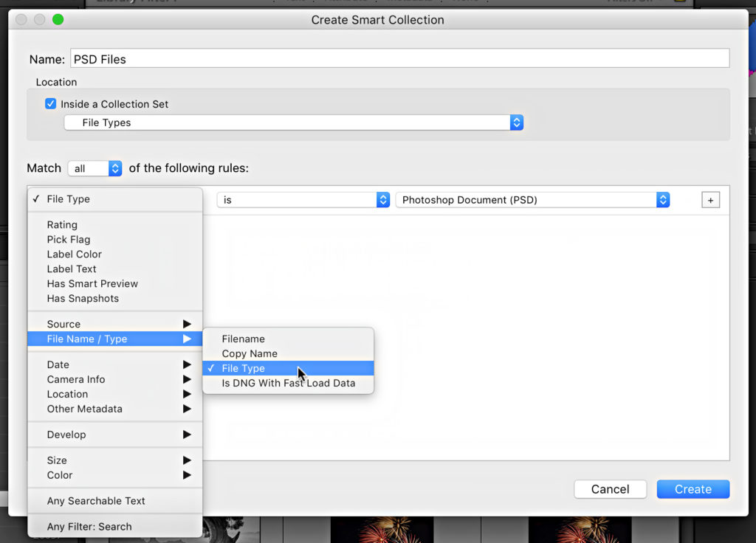Click the Name text field
The image size is (756, 543).
tap(399, 59)
